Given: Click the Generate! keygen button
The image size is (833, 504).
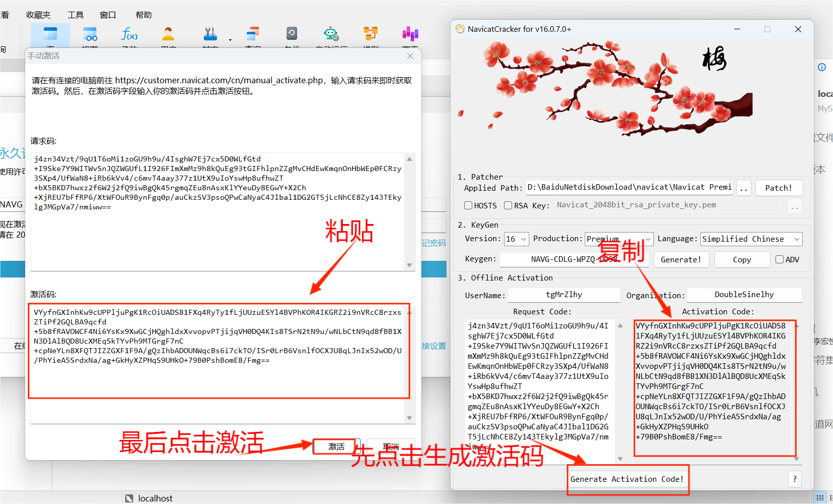Looking at the screenshot, I should (681, 259).
